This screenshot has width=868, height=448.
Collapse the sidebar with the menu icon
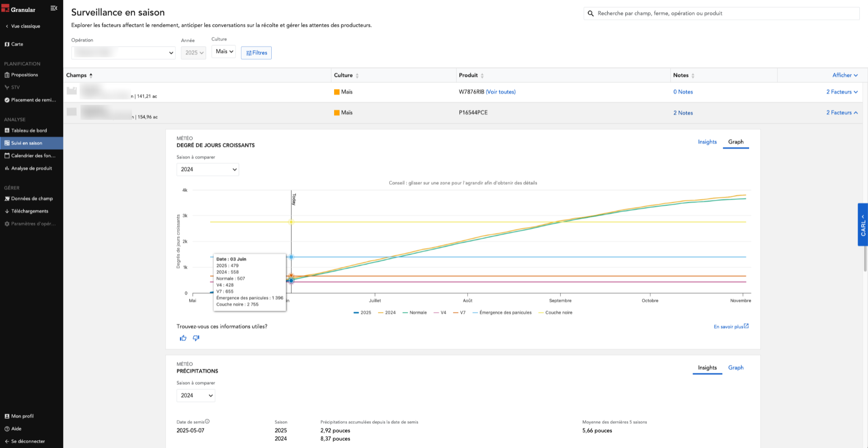click(x=54, y=8)
